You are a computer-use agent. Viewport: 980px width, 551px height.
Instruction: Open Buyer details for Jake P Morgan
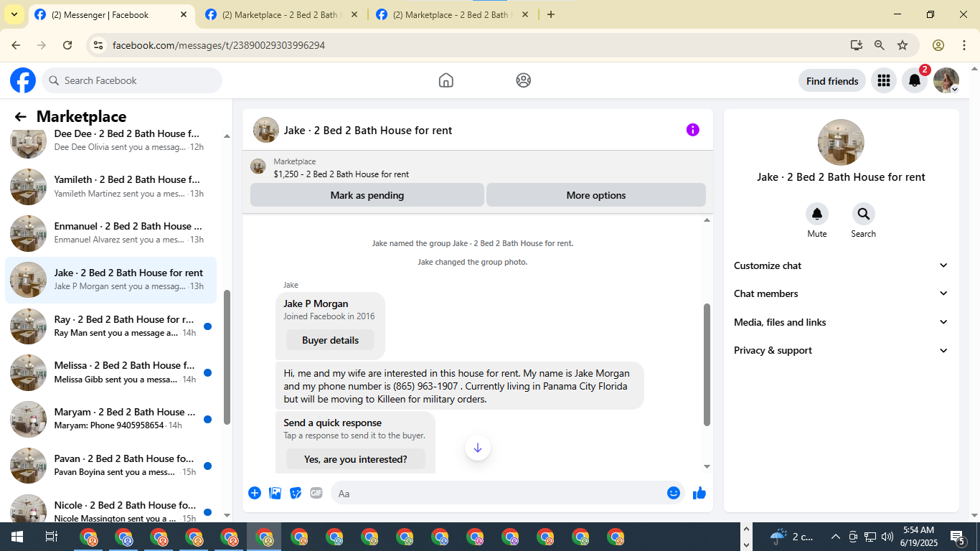(x=330, y=340)
